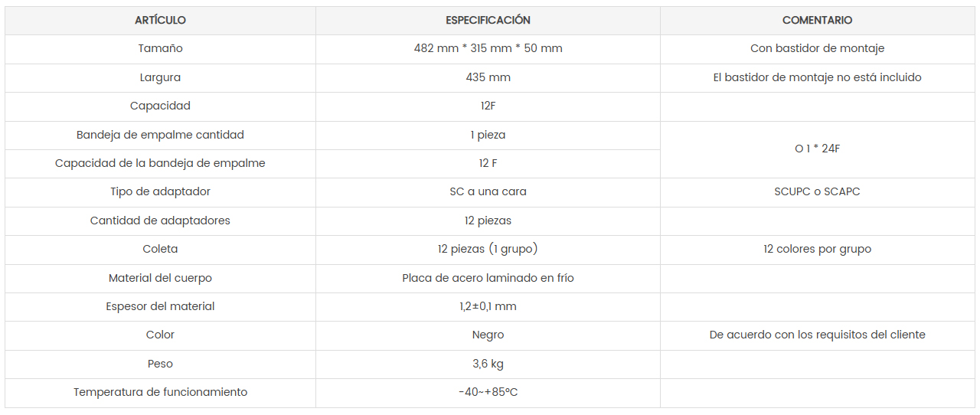This screenshot has width=980, height=415.
Task: Select the Tamaño row label
Action: point(160,48)
